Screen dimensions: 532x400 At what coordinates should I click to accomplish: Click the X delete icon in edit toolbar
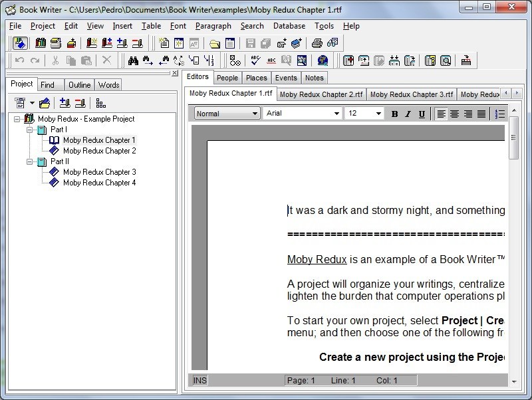(106, 61)
